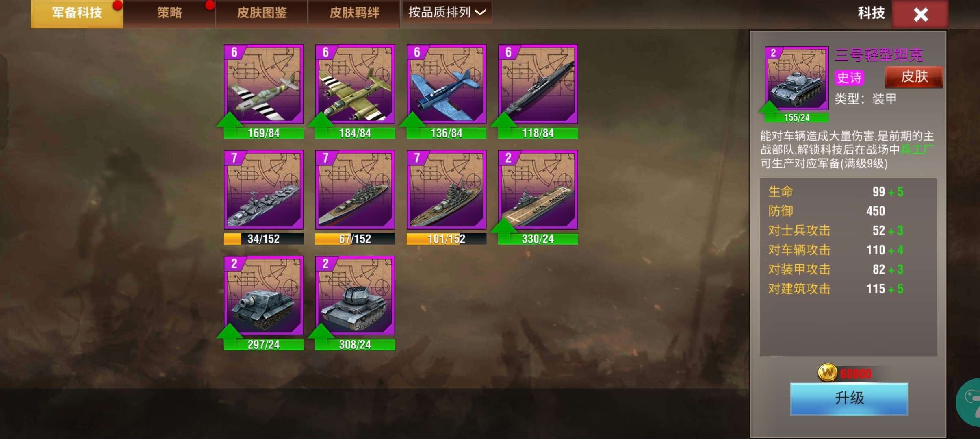Open the red 皮肤 skin button
The width and height of the screenshot is (980, 439).
point(914,77)
